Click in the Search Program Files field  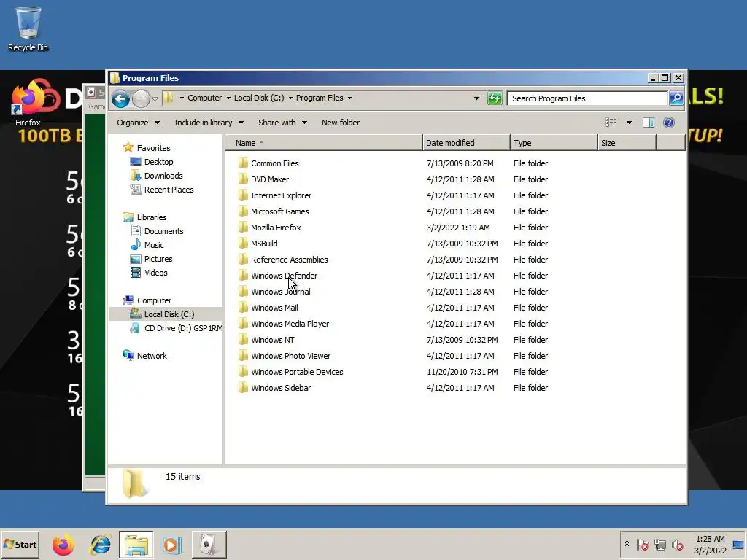[x=587, y=98]
